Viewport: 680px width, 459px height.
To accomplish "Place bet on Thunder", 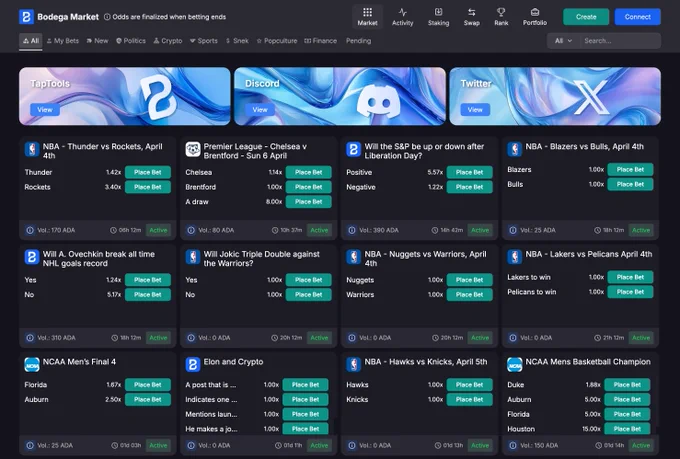I will pyautogui.click(x=147, y=172).
